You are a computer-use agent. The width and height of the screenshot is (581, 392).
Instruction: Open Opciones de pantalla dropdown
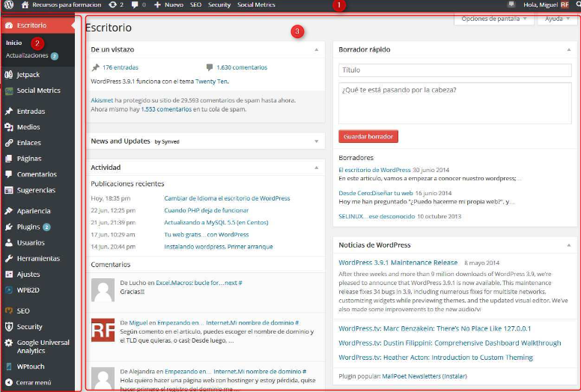(x=494, y=19)
